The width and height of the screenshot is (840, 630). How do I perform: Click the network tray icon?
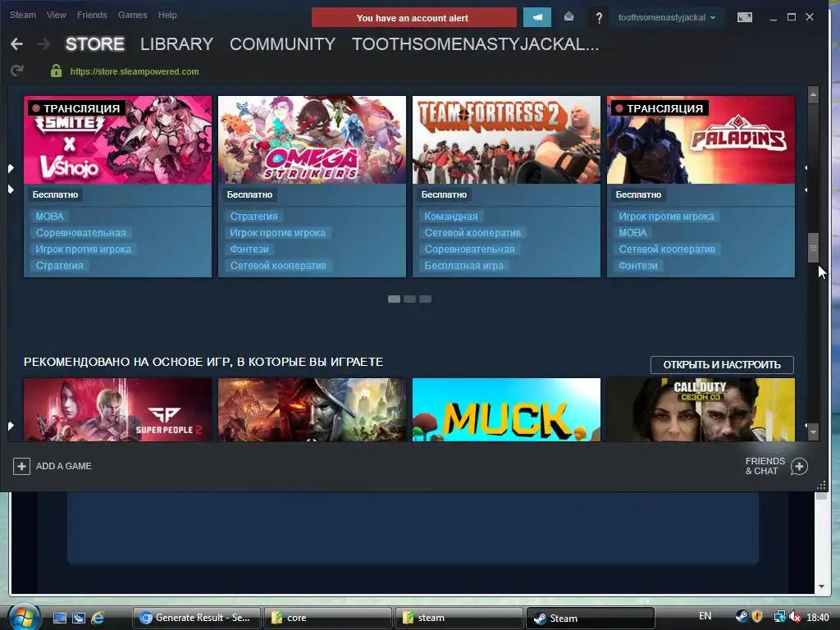tap(779, 617)
